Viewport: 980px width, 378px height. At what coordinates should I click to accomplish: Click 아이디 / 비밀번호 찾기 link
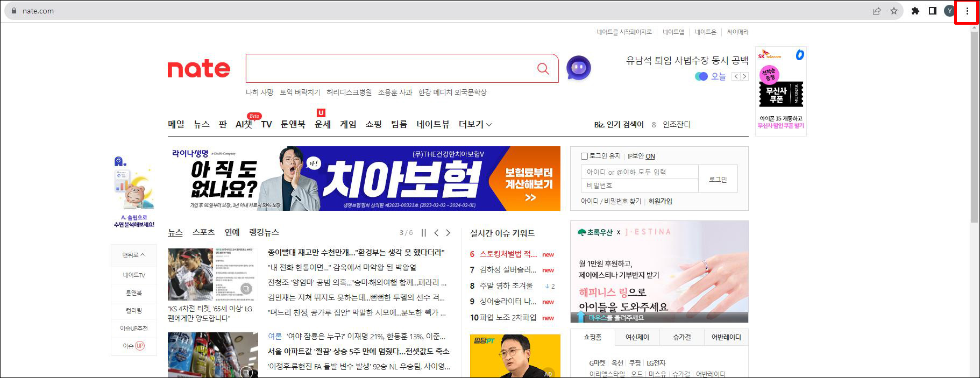[610, 201]
